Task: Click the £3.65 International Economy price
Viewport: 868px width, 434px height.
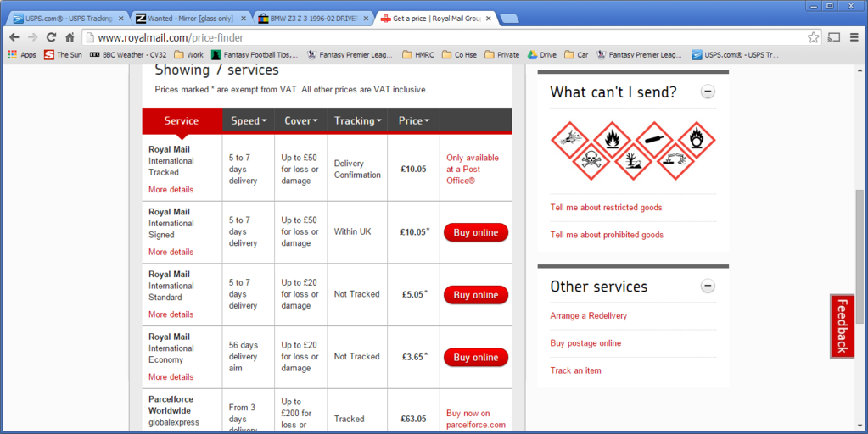Action: [x=415, y=357]
